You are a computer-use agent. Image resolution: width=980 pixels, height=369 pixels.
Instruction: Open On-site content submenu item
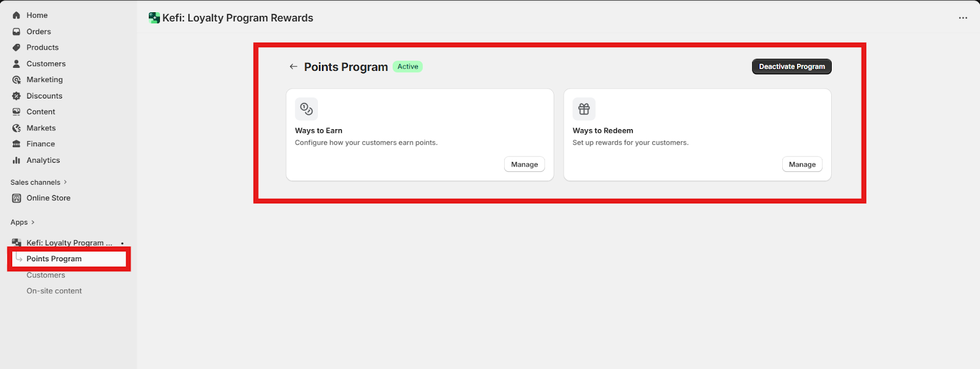pyautogui.click(x=54, y=291)
